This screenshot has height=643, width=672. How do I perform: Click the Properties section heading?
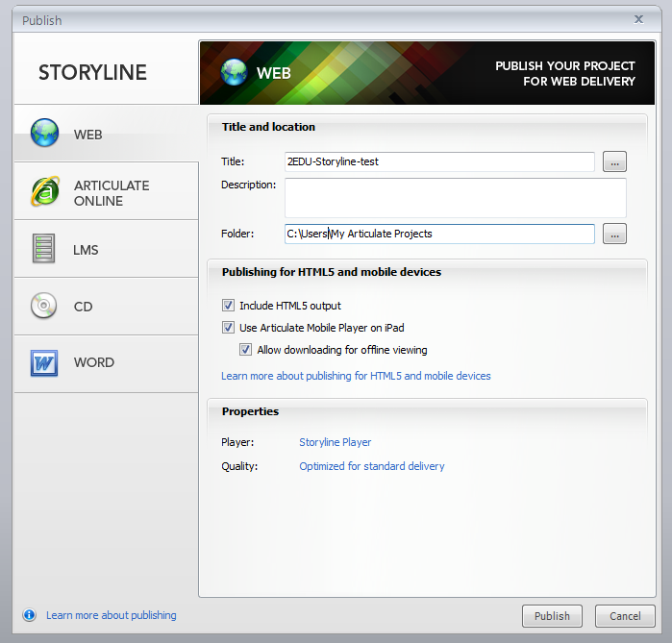click(x=250, y=411)
